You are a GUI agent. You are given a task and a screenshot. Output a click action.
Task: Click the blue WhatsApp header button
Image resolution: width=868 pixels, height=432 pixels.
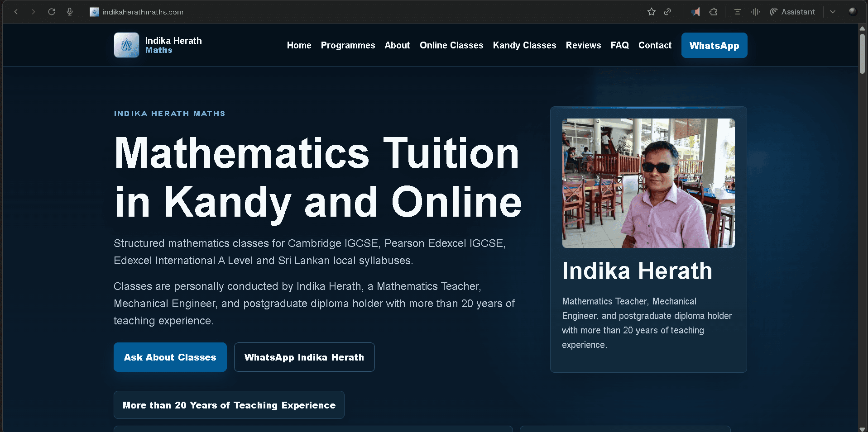[714, 45]
